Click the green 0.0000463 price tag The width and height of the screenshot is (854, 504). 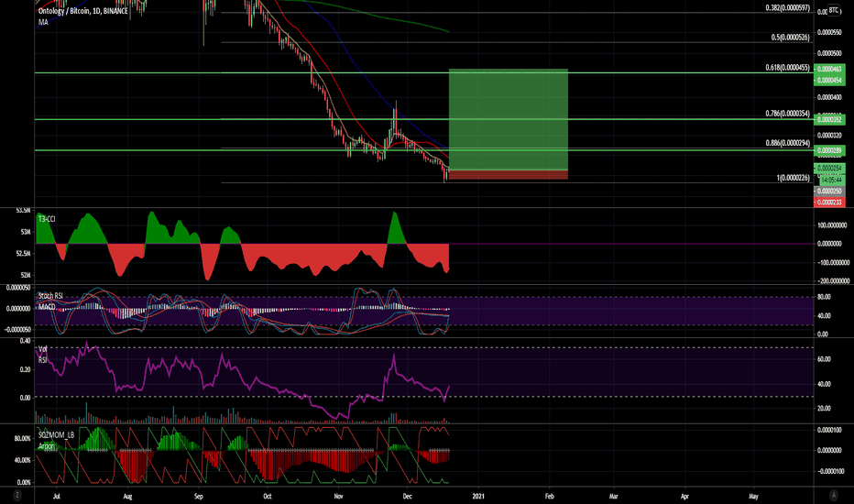coord(829,70)
